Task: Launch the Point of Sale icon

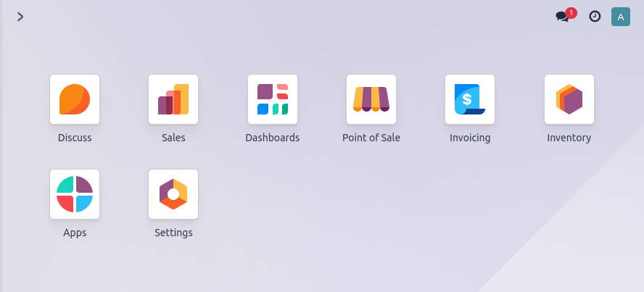Action: coord(371,99)
